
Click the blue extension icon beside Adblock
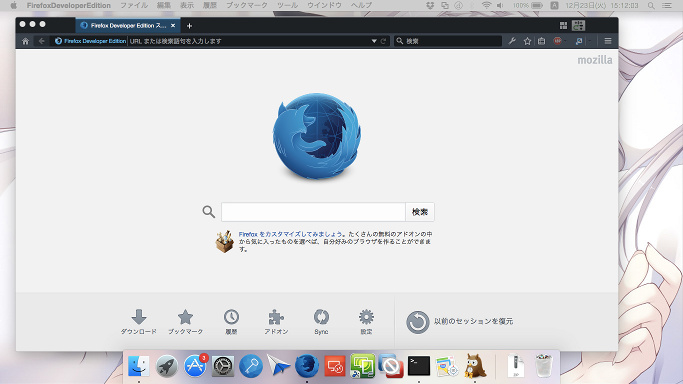coord(579,41)
